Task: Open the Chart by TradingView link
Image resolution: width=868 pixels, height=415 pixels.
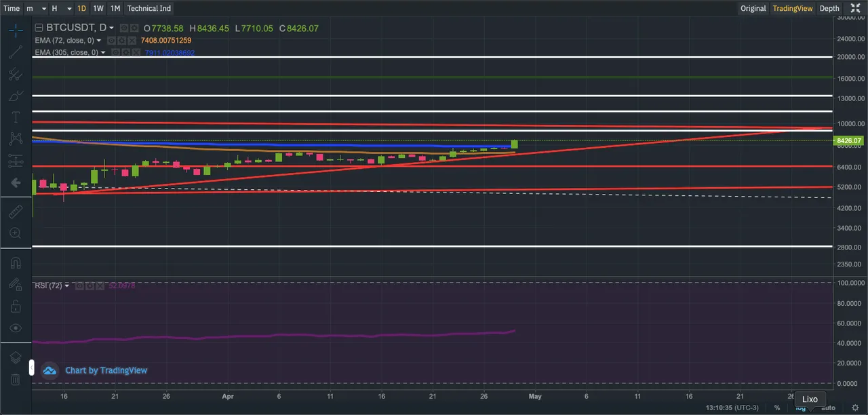Action: click(106, 370)
